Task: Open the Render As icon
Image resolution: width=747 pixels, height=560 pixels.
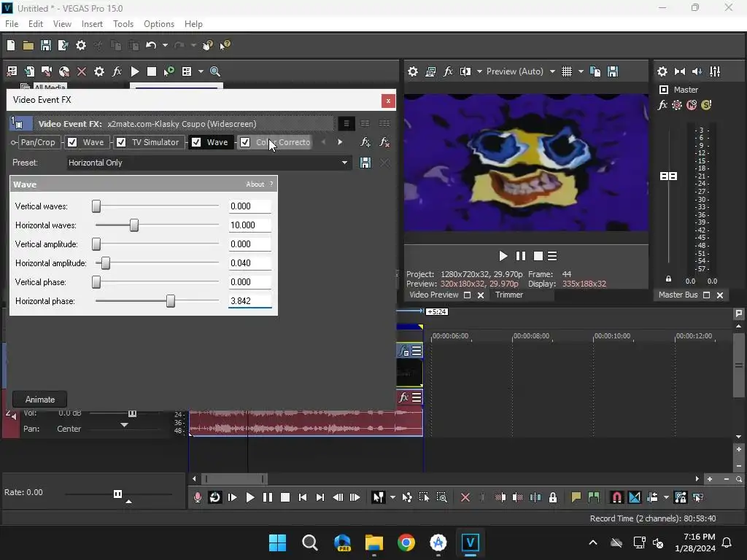Action: tap(63, 45)
